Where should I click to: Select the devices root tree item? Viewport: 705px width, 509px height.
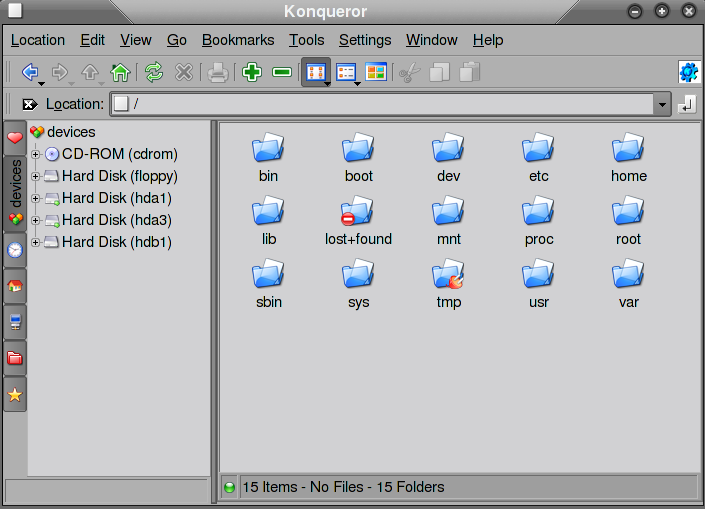point(63,132)
